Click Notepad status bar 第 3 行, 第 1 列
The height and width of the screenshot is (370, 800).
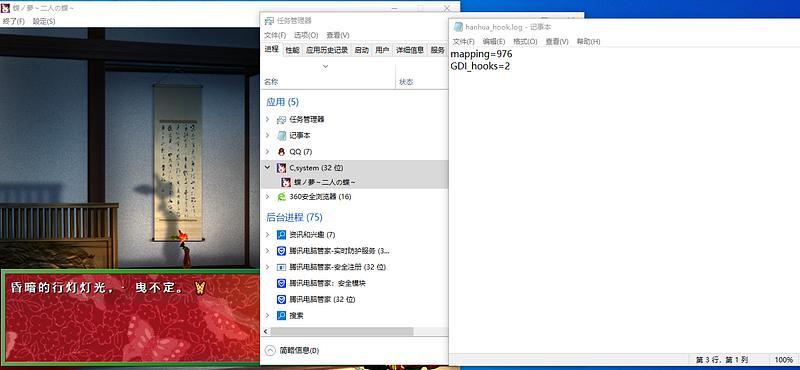pyautogui.click(x=721, y=360)
